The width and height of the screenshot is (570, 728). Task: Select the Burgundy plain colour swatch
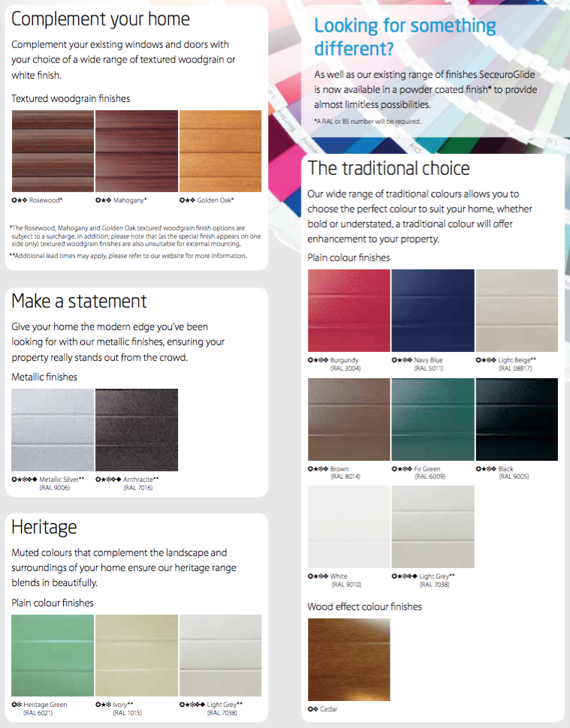(x=349, y=311)
